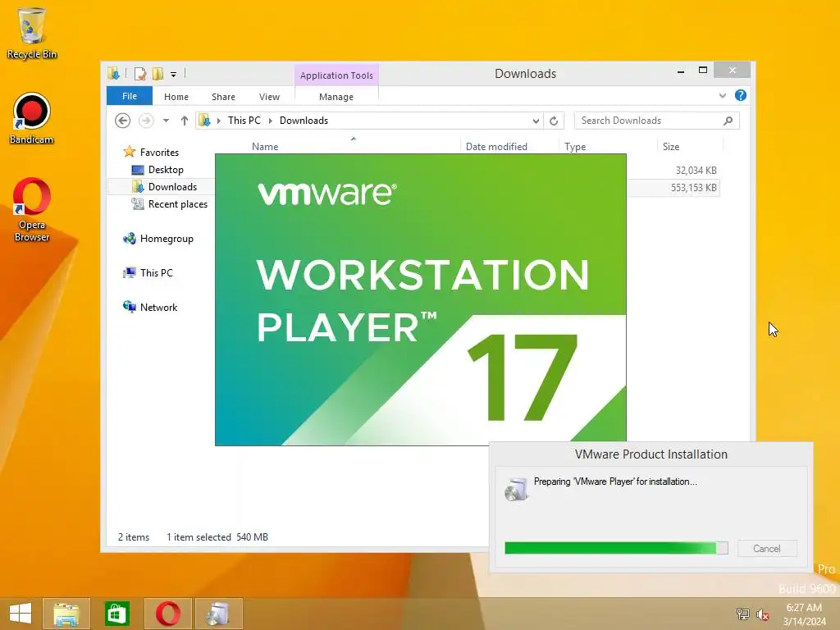The width and height of the screenshot is (840, 630).
Task: Expand the ribbon with the chevron
Action: tap(722, 96)
